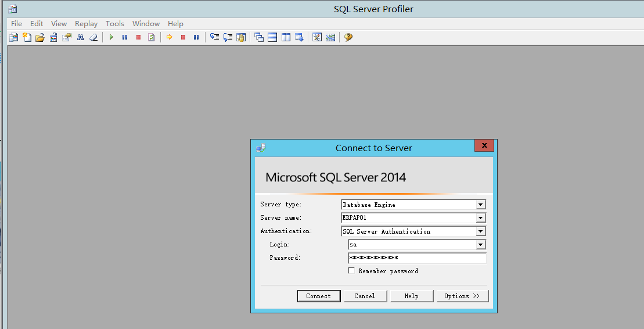
Task: Click the Cancel button
Action: tap(365, 296)
